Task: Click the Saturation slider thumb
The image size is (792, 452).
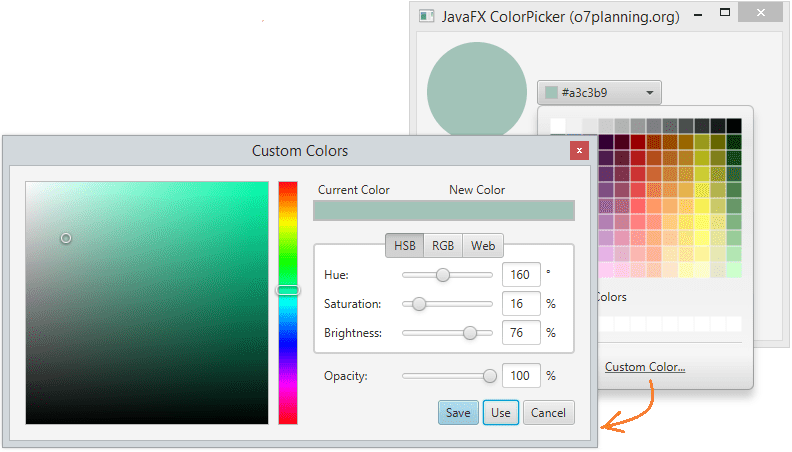Action: [419, 304]
